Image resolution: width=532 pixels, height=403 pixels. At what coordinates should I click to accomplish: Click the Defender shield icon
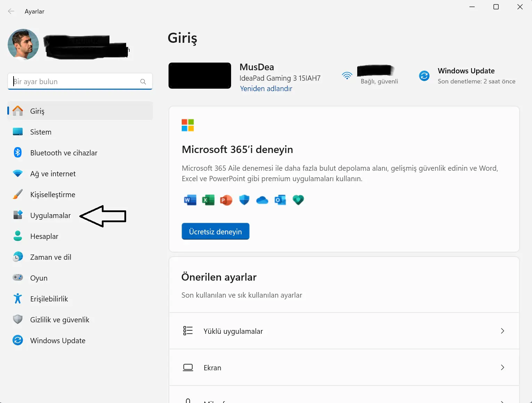point(244,200)
